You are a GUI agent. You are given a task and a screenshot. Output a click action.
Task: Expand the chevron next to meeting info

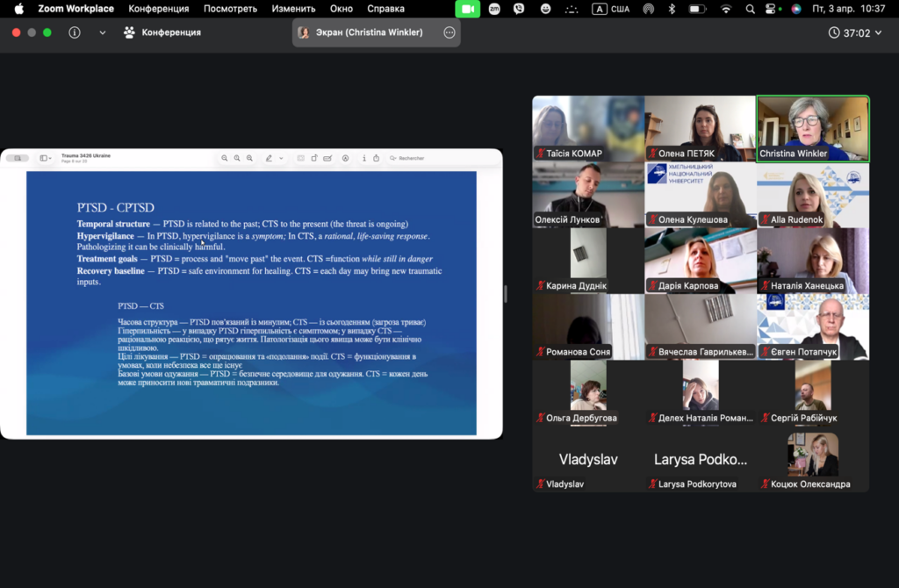[102, 32]
